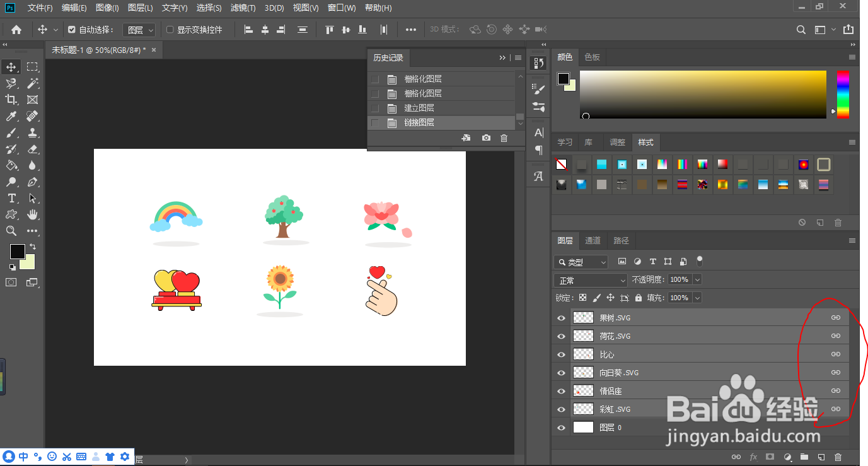Select the Hand tool
Screen dimensions: 868x466
(32, 215)
